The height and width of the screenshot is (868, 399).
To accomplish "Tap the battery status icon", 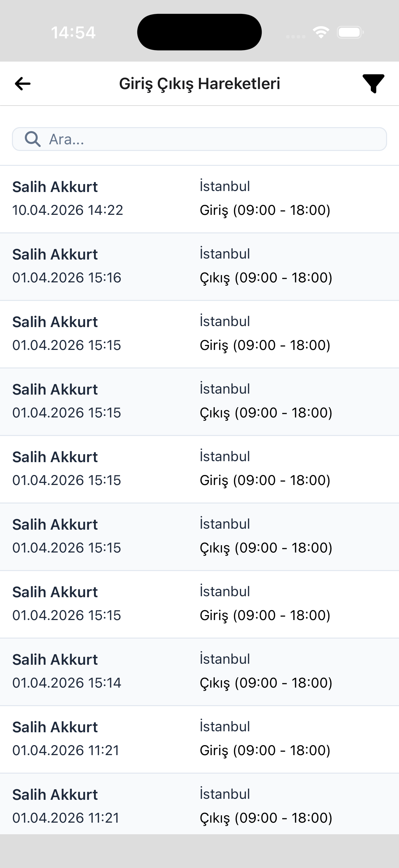I will coord(350,32).
